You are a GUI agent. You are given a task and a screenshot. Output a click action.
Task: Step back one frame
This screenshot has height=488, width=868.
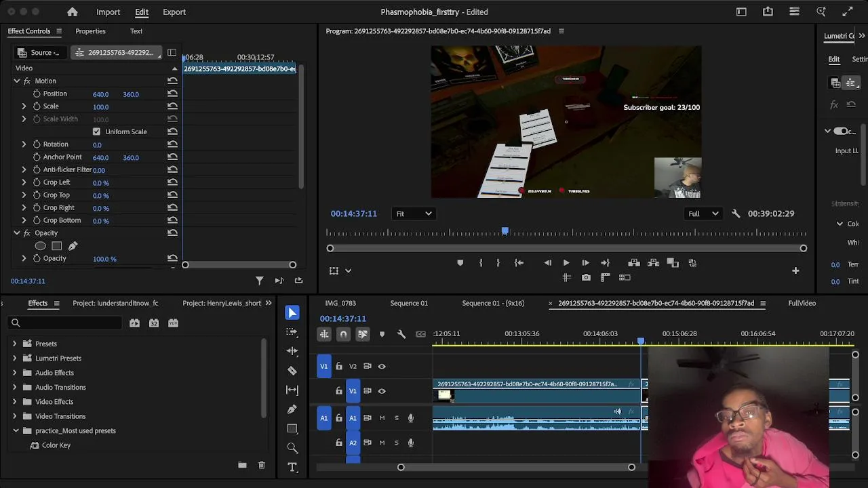[548, 263]
